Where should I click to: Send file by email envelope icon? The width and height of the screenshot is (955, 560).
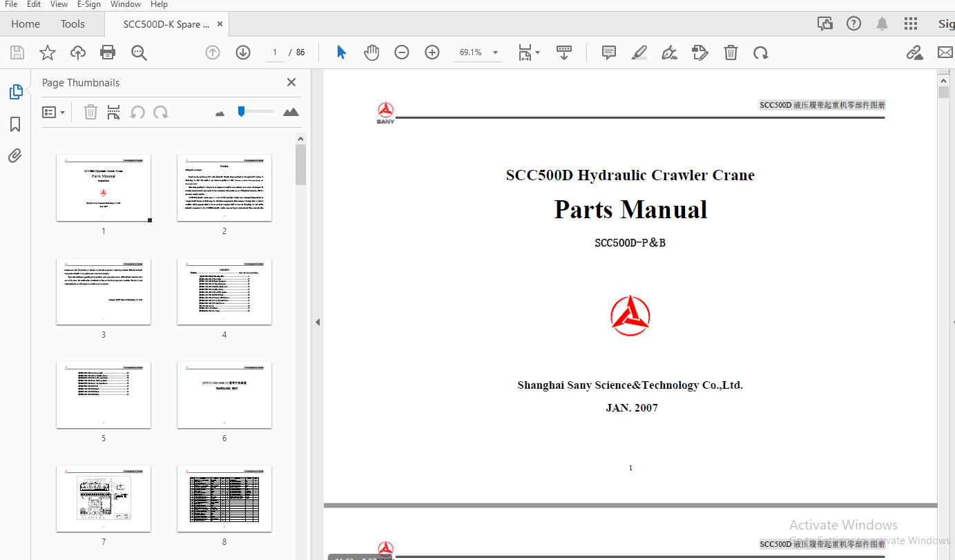[x=945, y=52]
